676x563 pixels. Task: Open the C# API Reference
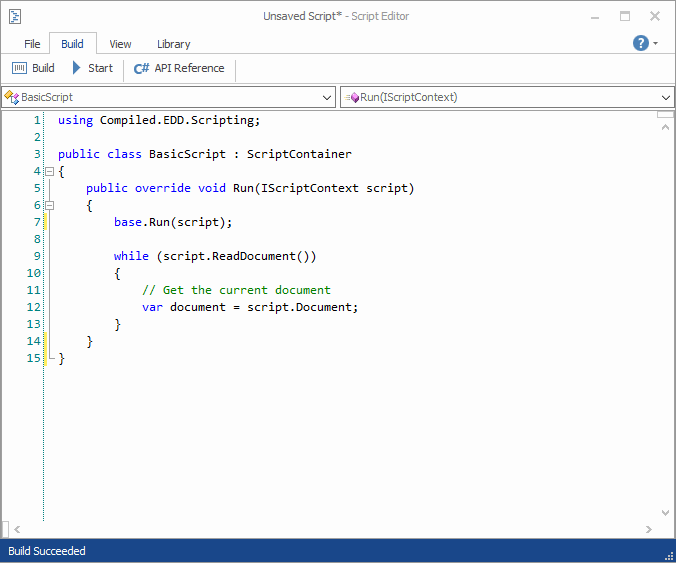point(179,68)
